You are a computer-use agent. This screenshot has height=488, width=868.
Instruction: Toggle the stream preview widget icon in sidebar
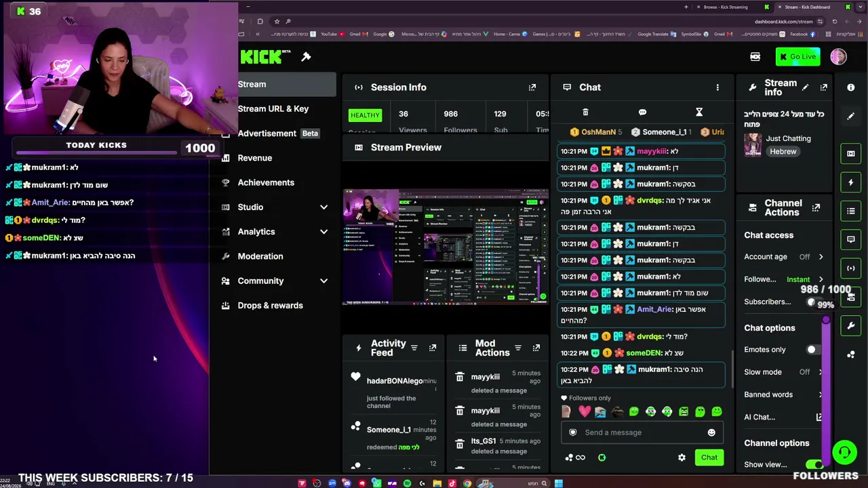(x=851, y=154)
